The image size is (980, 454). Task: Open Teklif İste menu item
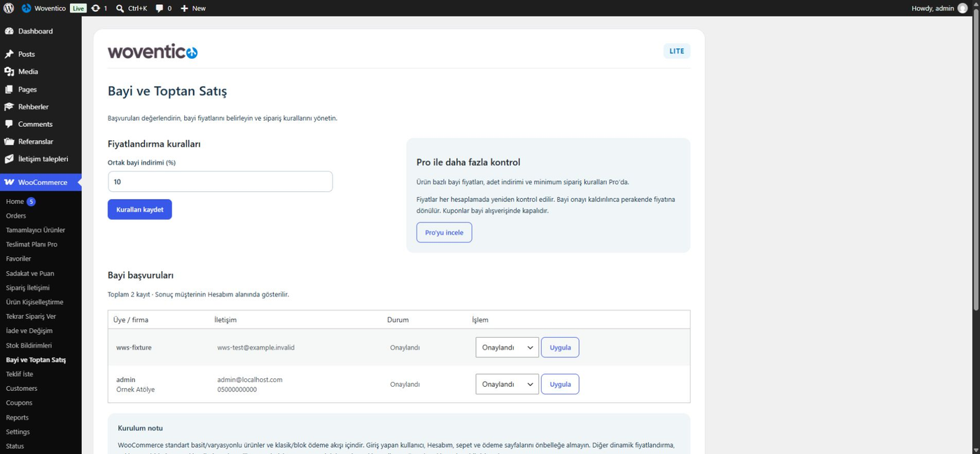point(20,374)
